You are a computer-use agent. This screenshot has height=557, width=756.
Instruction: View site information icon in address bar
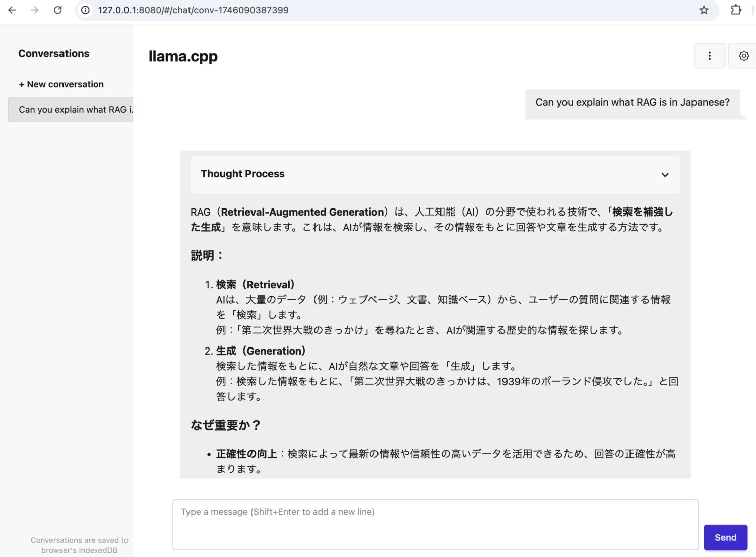86,10
